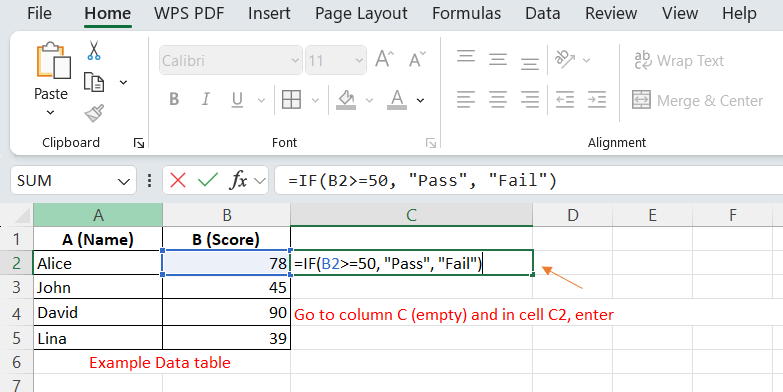Toggle Italic formatting
Screen dimensions: 783x392
click(x=205, y=99)
